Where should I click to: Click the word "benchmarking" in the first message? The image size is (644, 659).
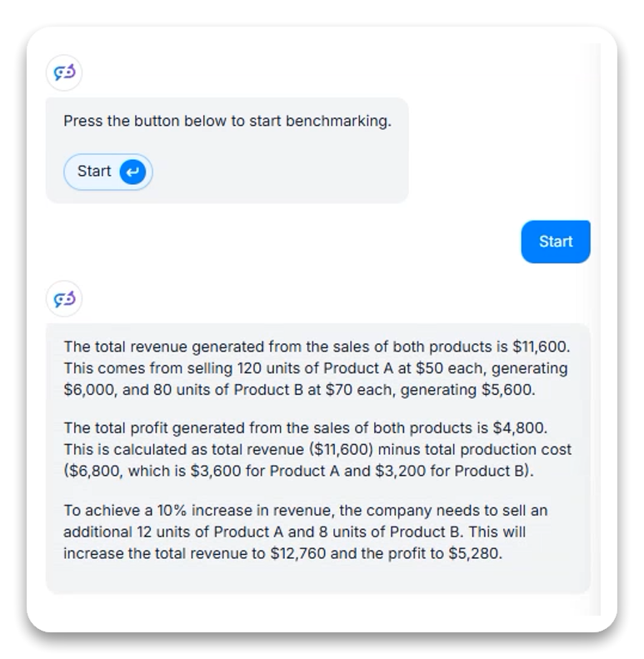[x=337, y=122]
